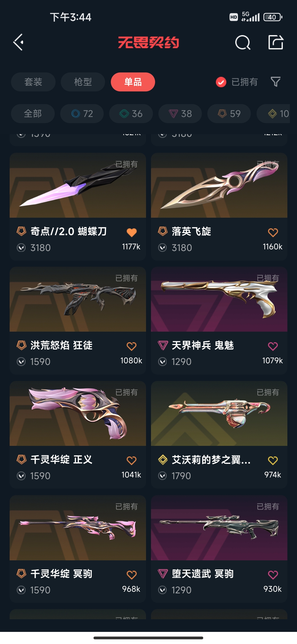Open 千灵华绽 冥驹 sniper thumbnail
The height and width of the screenshot is (644, 297).
[78, 528]
